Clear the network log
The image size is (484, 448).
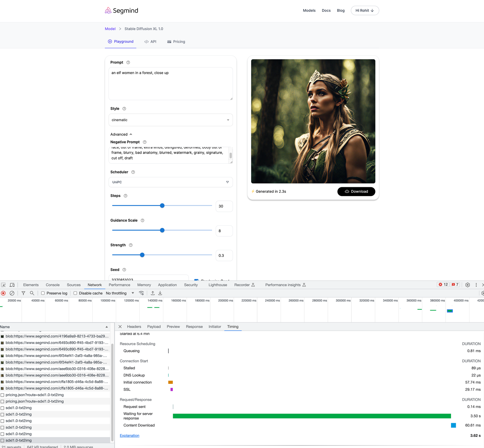pyautogui.click(x=12, y=293)
